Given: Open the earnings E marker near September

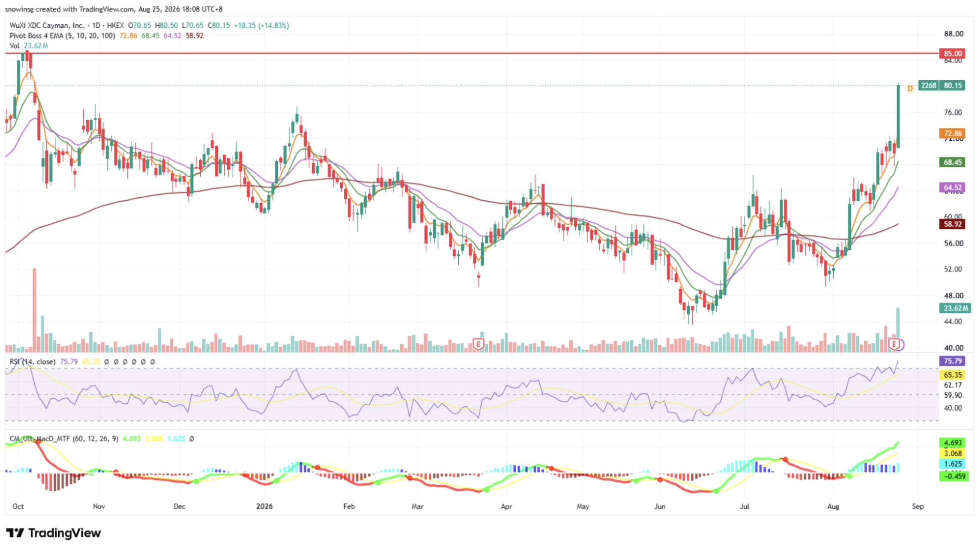Looking at the screenshot, I should [x=894, y=344].
